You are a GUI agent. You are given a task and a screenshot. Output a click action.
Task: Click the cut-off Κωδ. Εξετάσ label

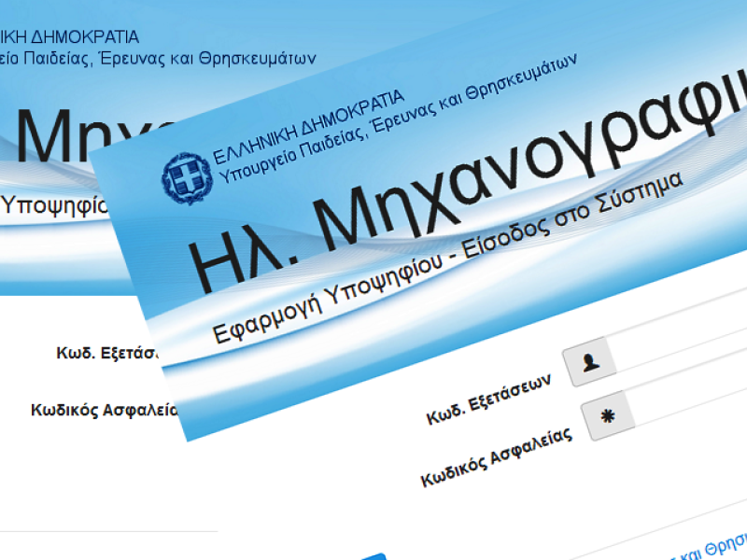(x=107, y=354)
